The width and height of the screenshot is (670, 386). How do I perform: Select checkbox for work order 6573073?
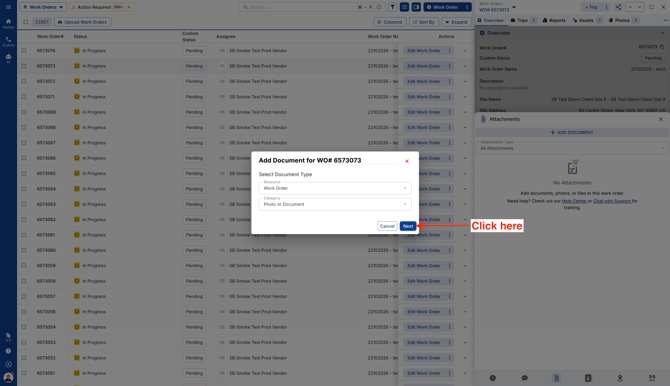point(24,66)
